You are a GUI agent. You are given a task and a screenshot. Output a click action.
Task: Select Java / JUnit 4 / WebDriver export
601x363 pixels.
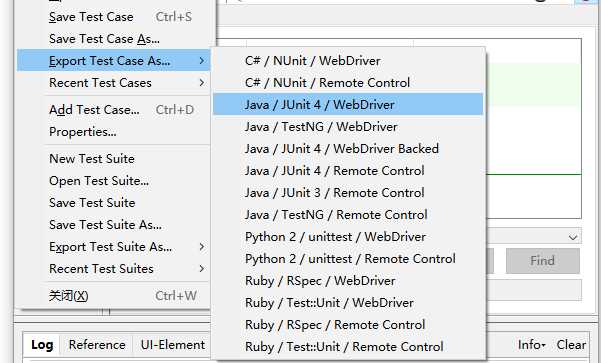pos(348,104)
